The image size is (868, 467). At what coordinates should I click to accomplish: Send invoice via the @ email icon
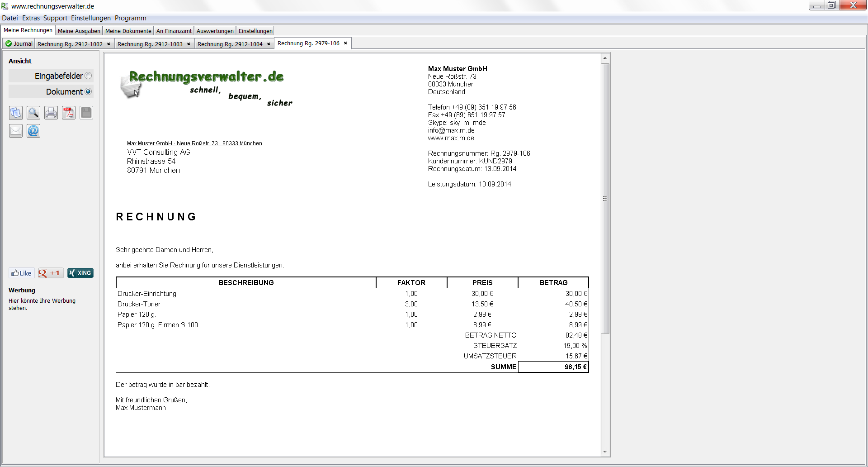[x=33, y=131]
